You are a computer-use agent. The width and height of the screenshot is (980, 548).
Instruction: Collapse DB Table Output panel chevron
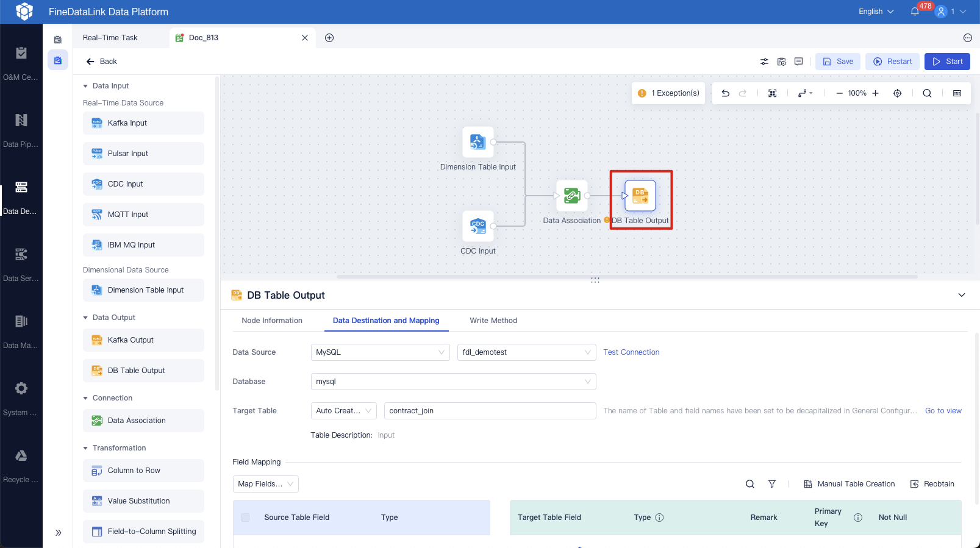point(962,295)
